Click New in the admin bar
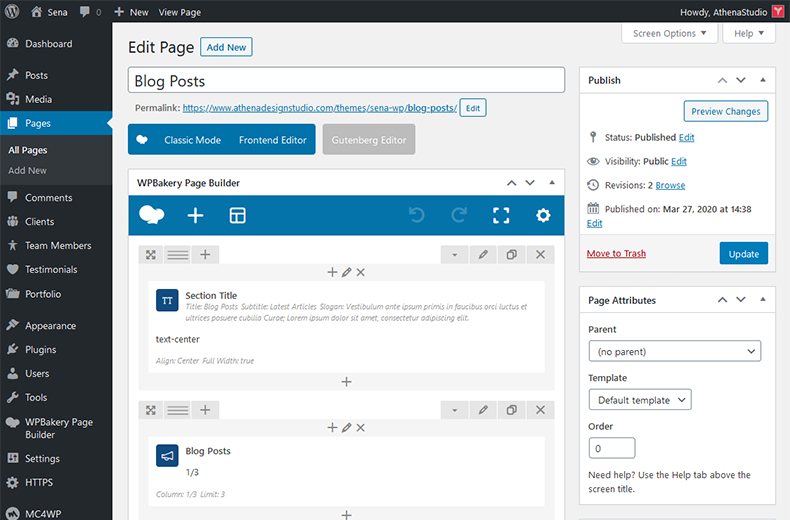This screenshot has width=790, height=520. coord(131,12)
